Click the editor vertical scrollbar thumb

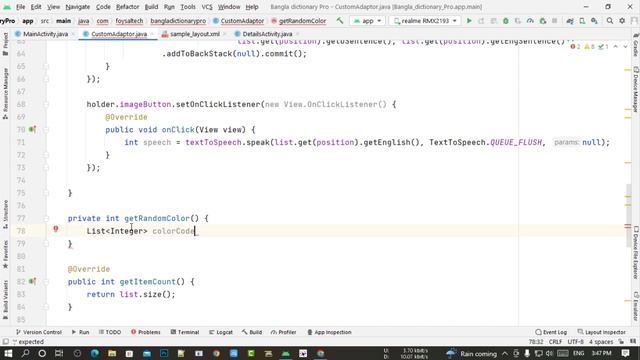click(x=628, y=216)
